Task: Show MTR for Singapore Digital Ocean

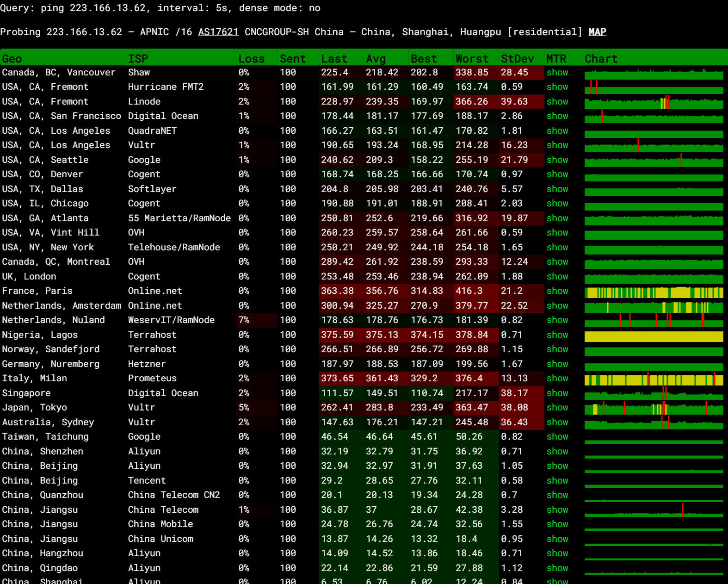Action: tap(557, 393)
